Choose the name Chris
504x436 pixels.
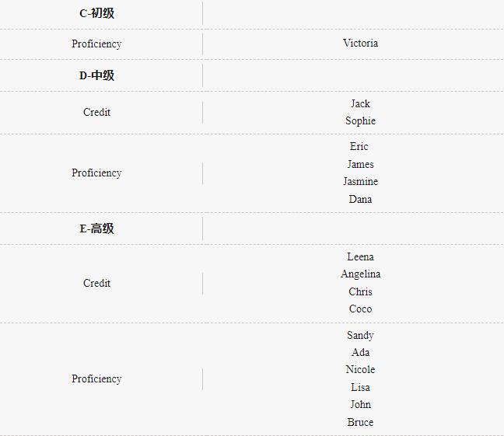(360, 291)
